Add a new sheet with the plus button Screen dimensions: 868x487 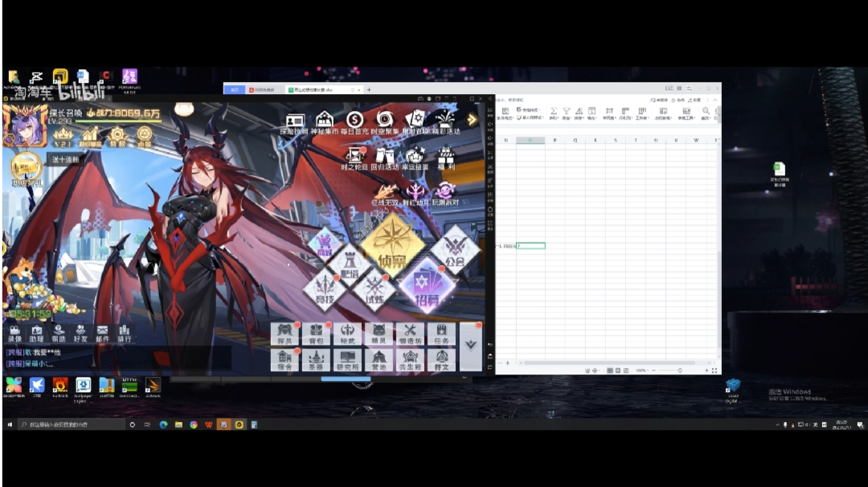pos(508,363)
